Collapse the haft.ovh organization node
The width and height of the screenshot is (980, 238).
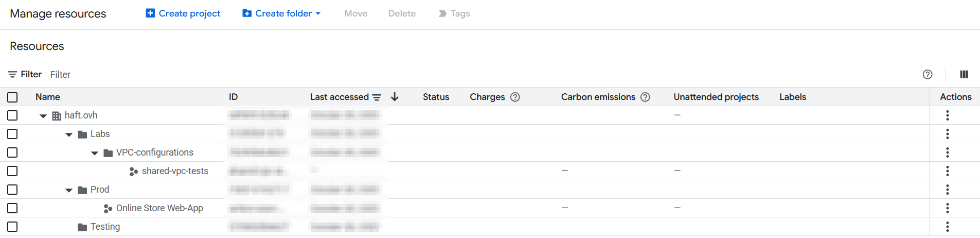pos(43,116)
